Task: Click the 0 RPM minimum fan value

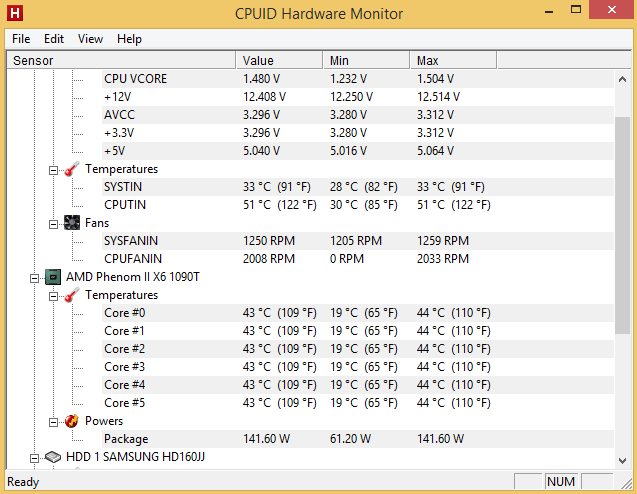Action: [x=347, y=259]
